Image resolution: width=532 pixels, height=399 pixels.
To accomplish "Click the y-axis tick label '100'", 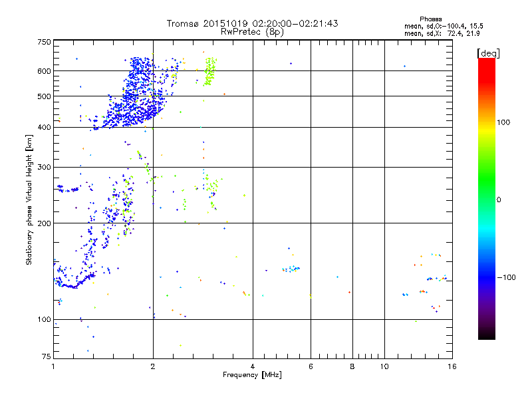I will 44,319.
